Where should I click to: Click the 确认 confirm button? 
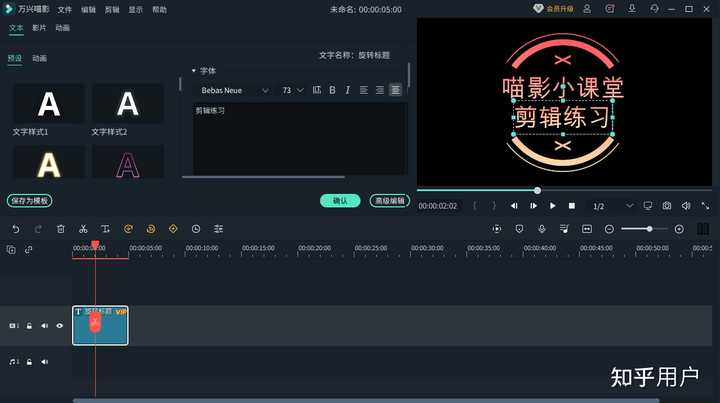tap(340, 201)
